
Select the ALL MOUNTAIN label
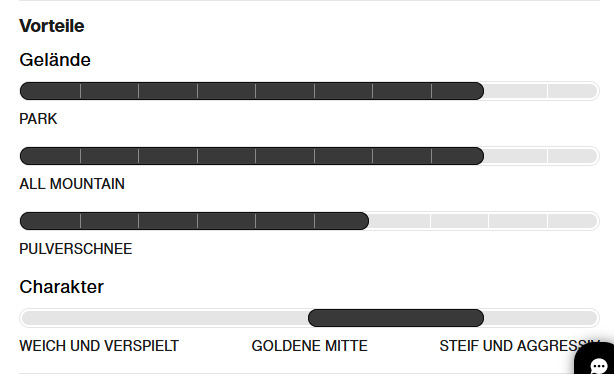[x=72, y=184]
